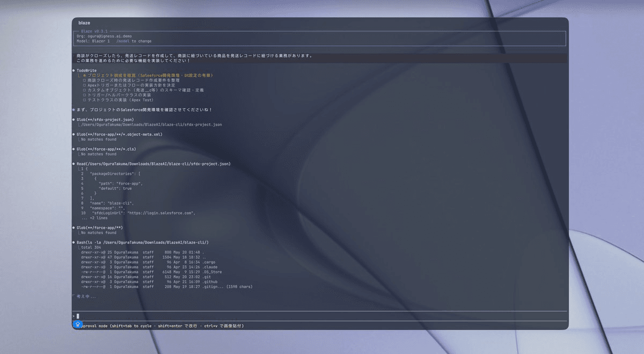This screenshot has height=354, width=644.
Task: Click 'No matches found' under the object-meta.xml Glob
Action: (x=98, y=139)
